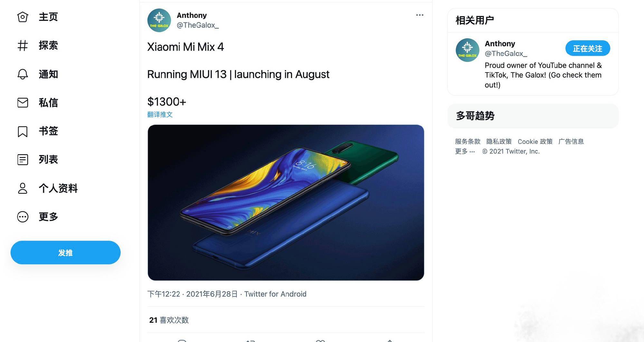View the 21 likes (喜欢次数) list

click(x=169, y=320)
